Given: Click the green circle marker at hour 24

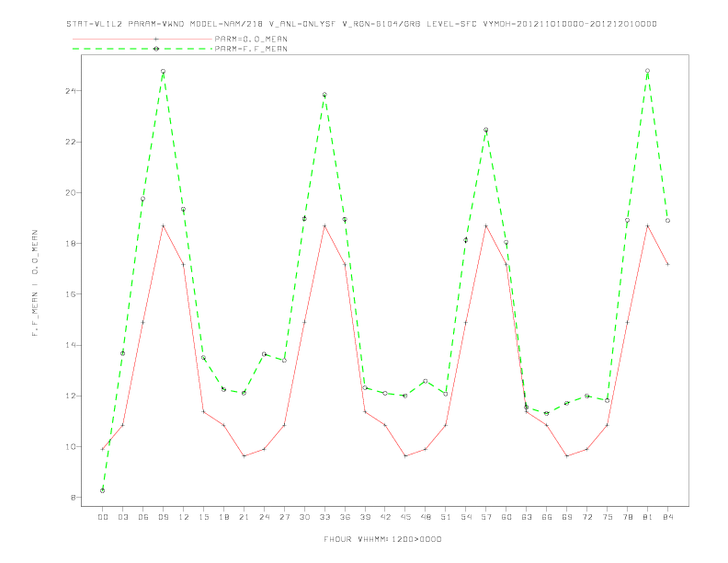Looking at the screenshot, I should pos(264,354).
